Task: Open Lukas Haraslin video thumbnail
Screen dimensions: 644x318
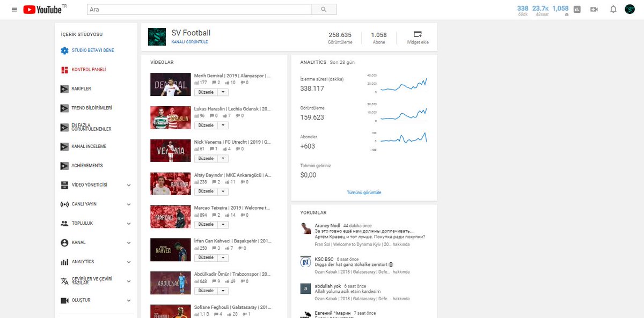Action: point(171,117)
